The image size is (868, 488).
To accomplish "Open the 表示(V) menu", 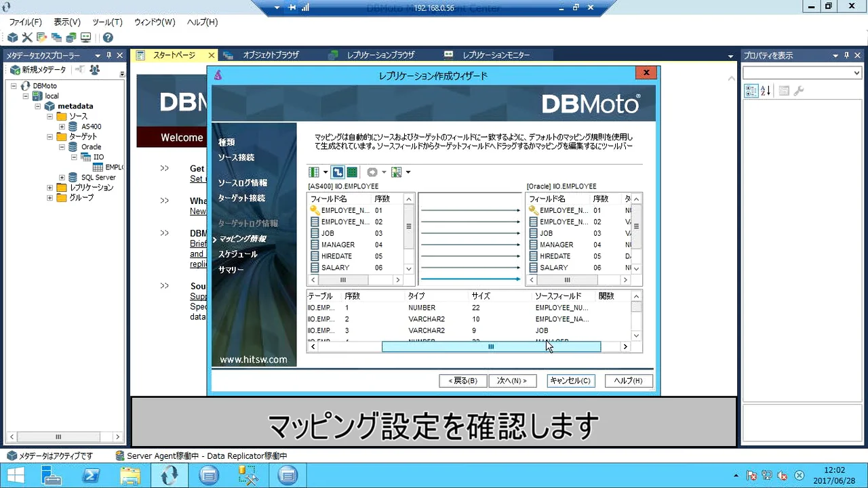I will point(67,22).
